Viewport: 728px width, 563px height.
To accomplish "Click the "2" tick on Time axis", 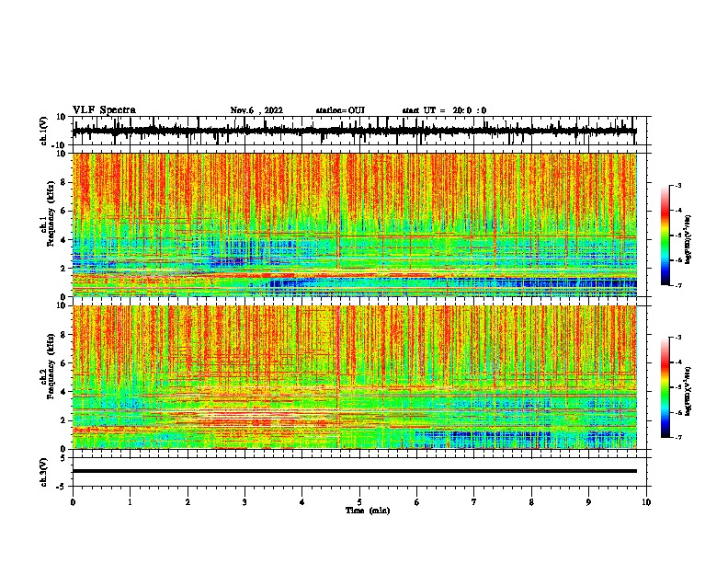I will pyautogui.click(x=188, y=502).
